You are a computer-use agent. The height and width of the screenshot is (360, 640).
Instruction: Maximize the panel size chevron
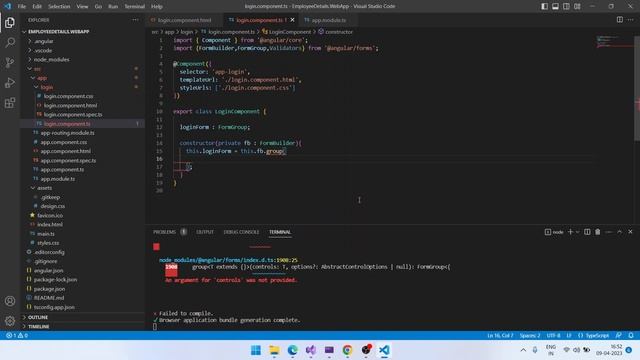pyautogui.click(x=620, y=232)
